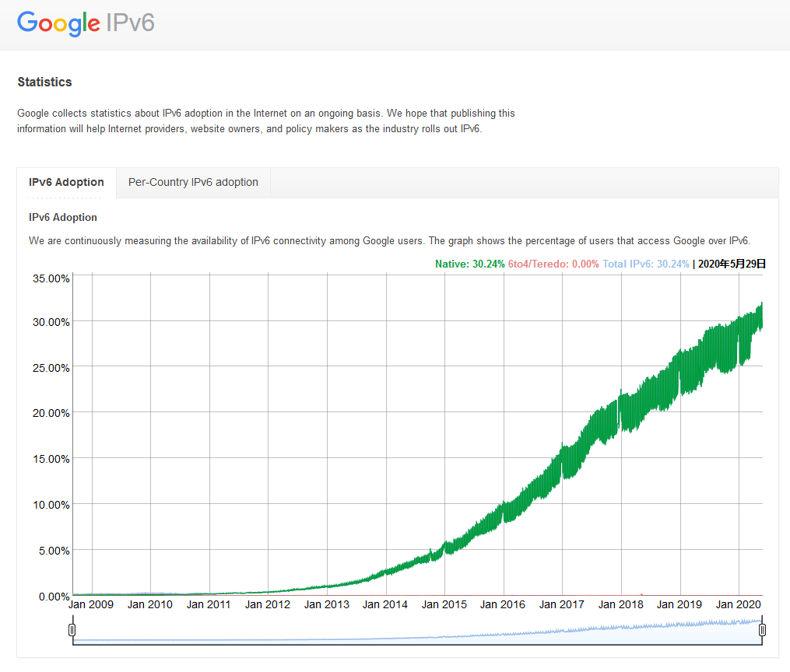Click the Jan 2015 x-axis label
Screen dimensions: 790x672
coord(444,604)
